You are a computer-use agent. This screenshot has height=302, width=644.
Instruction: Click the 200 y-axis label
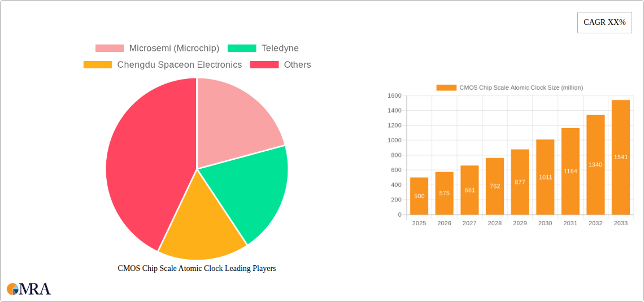(396, 200)
